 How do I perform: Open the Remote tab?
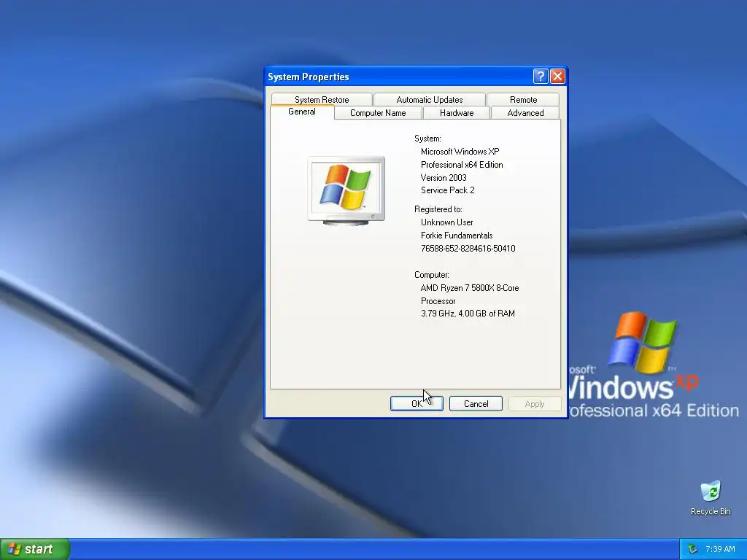[523, 99]
